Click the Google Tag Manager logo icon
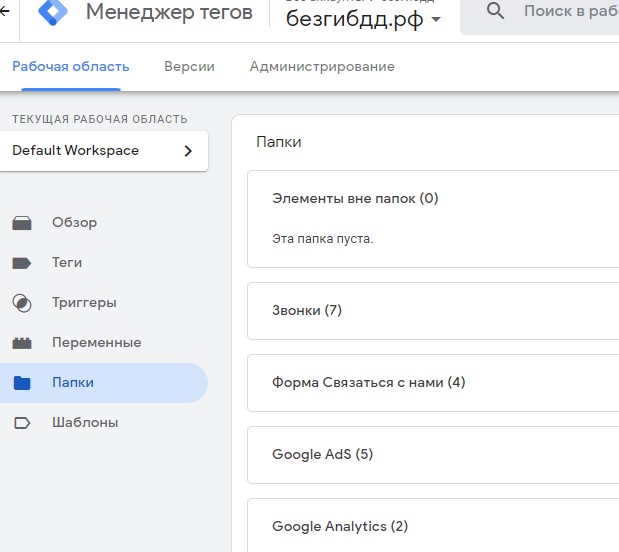The height and width of the screenshot is (552, 619). tap(51, 12)
